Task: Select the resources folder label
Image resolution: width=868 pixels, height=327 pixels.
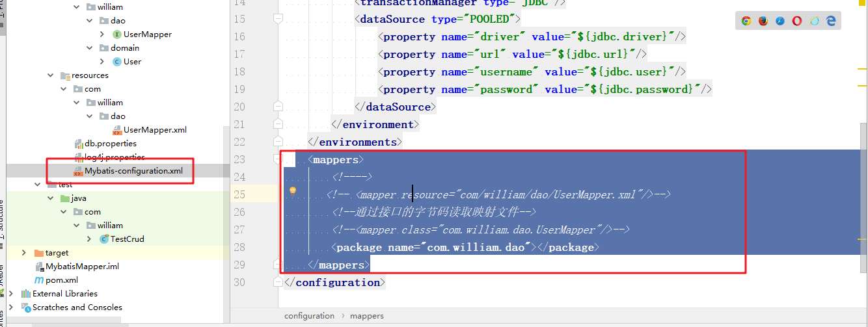Action: (90, 75)
